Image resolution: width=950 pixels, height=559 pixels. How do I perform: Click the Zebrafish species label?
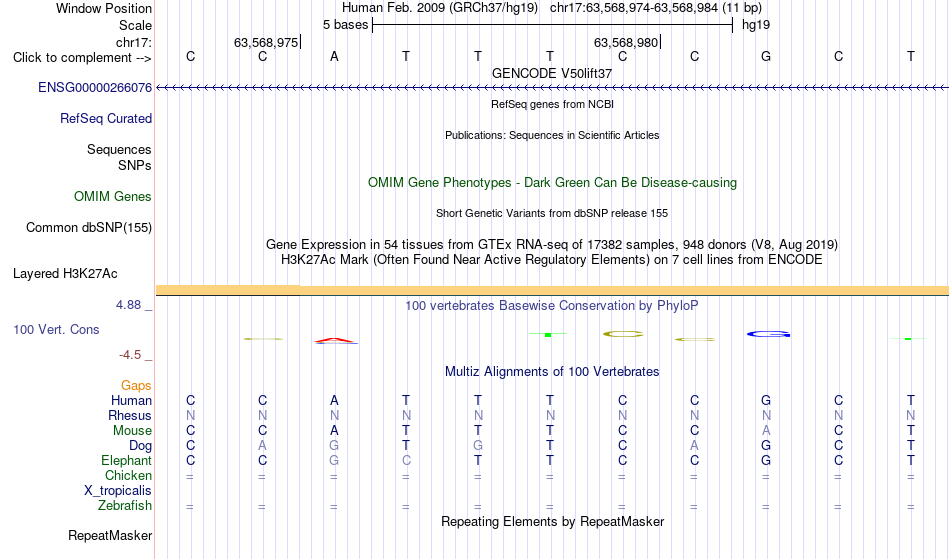click(125, 506)
